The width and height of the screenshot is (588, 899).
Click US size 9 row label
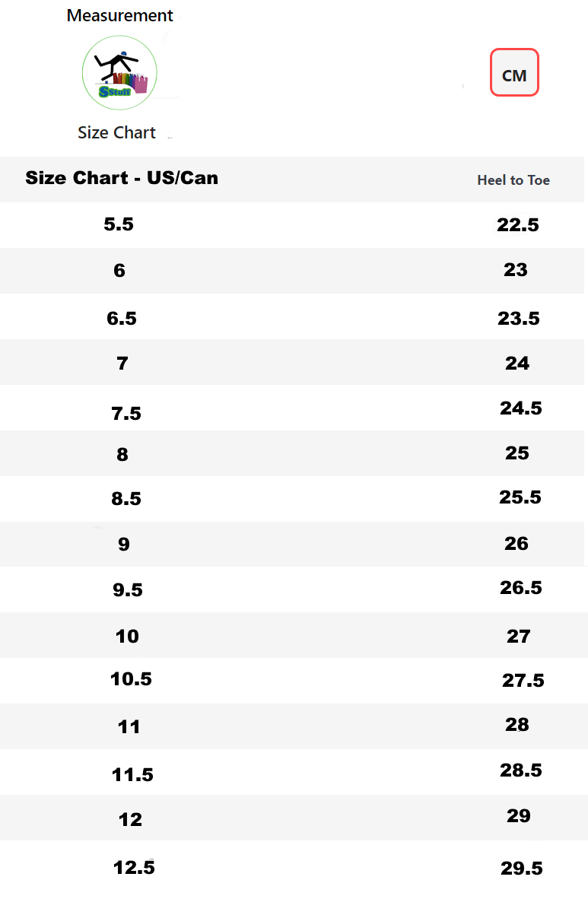pyautogui.click(x=124, y=545)
